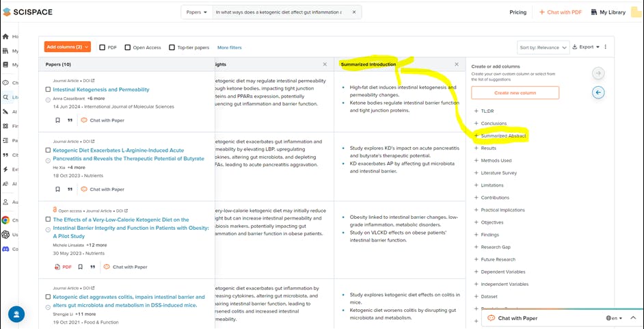This screenshot has height=329, width=644.
Task: Cite the Intestinal Ketogenesis and Permeability paper
Action: tap(70, 120)
